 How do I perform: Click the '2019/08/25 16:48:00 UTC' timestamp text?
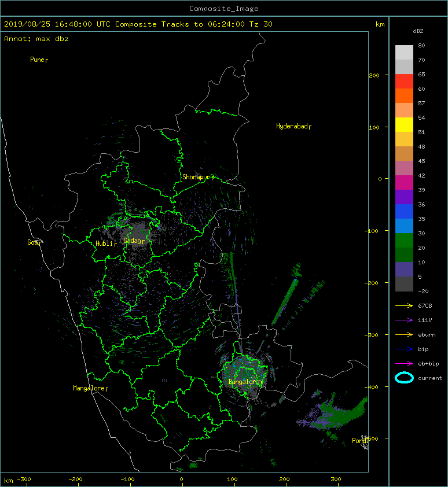coord(57,24)
